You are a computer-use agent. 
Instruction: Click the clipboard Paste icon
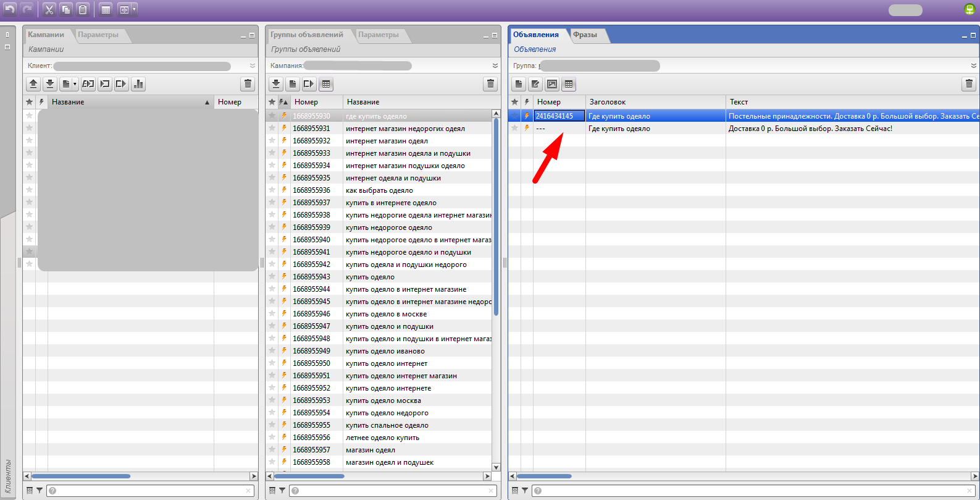click(83, 9)
